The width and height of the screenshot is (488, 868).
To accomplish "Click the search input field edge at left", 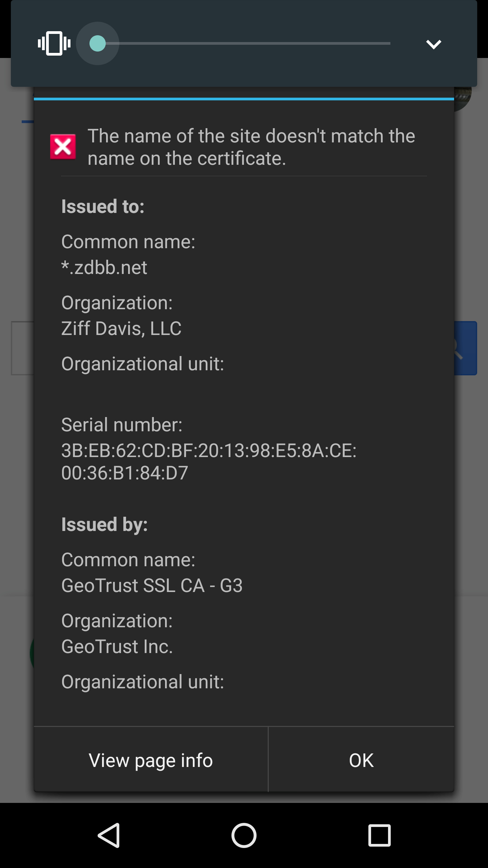I will 22,348.
